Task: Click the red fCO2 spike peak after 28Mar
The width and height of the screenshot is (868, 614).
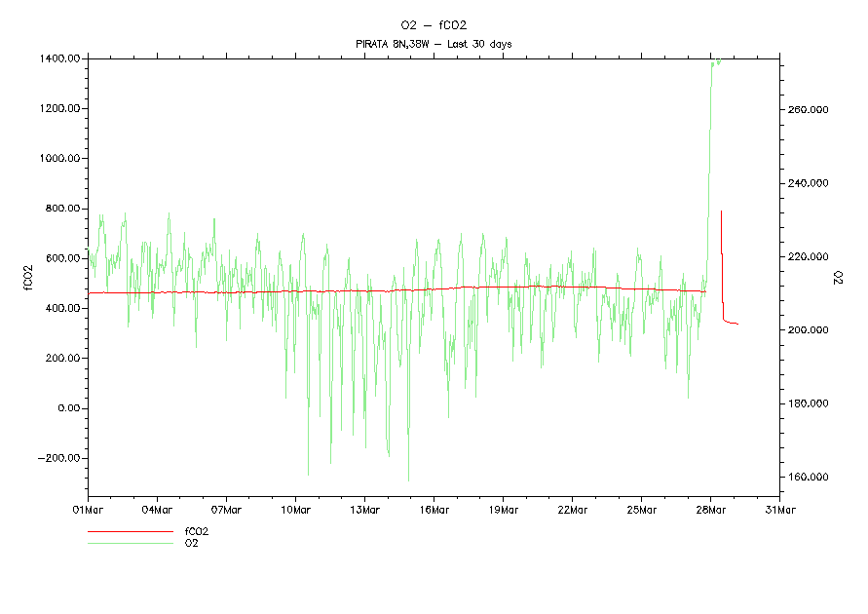Action: pos(721,211)
